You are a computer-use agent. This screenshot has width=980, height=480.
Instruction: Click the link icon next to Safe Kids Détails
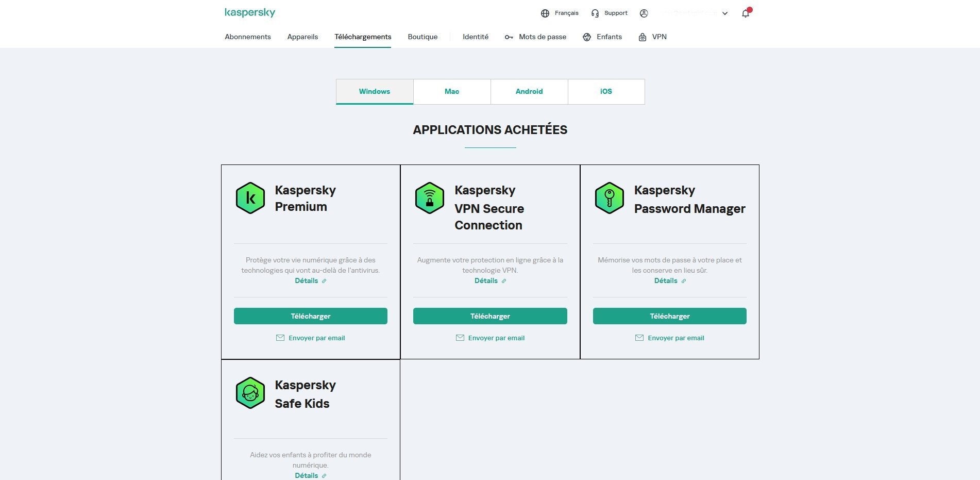[324, 476]
